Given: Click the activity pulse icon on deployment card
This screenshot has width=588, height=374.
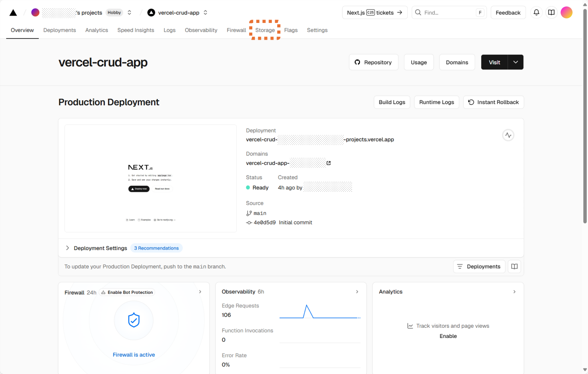Looking at the screenshot, I should [x=508, y=135].
